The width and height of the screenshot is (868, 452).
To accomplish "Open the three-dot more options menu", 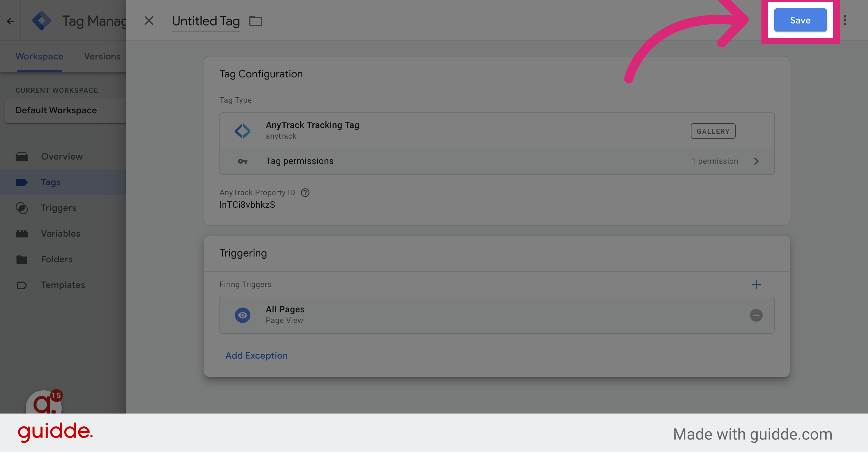I will click(845, 21).
